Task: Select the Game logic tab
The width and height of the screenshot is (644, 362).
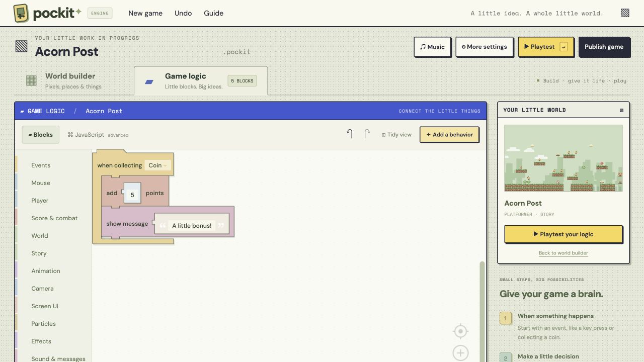Action: click(x=201, y=81)
